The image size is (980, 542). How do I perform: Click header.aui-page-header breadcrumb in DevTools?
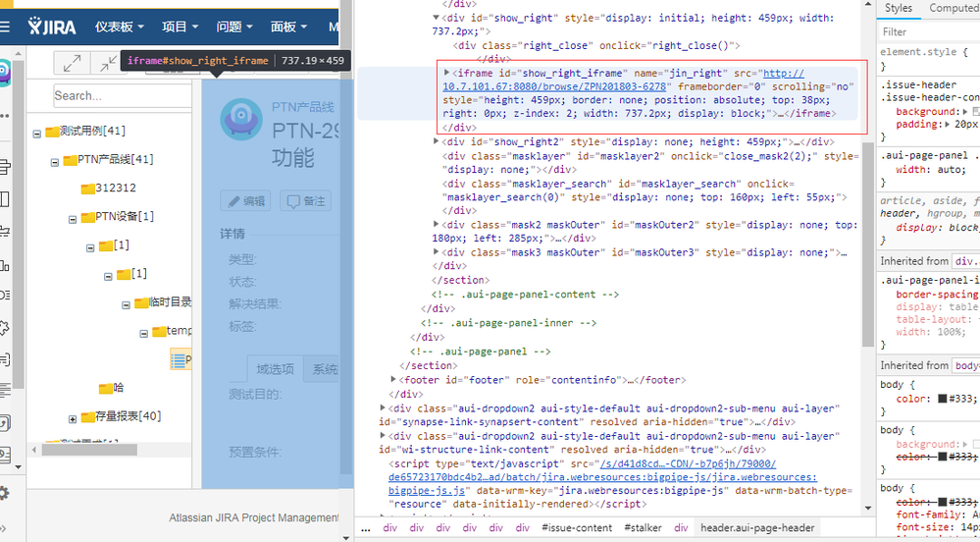click(x=757, y=528)
